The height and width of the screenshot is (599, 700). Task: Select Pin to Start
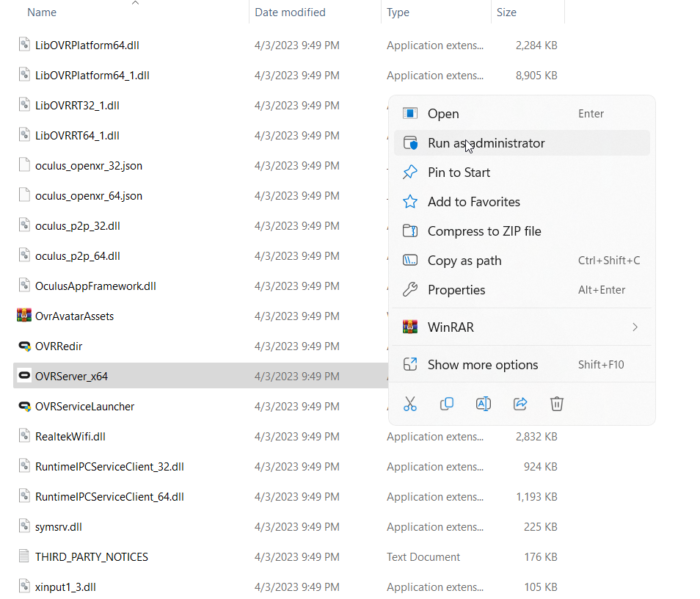coord(522,172)
